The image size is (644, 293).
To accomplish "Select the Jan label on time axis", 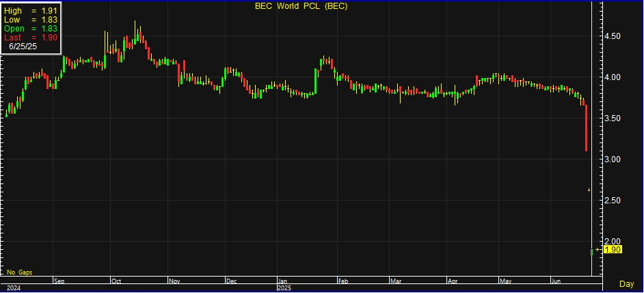I will point(282,281).
